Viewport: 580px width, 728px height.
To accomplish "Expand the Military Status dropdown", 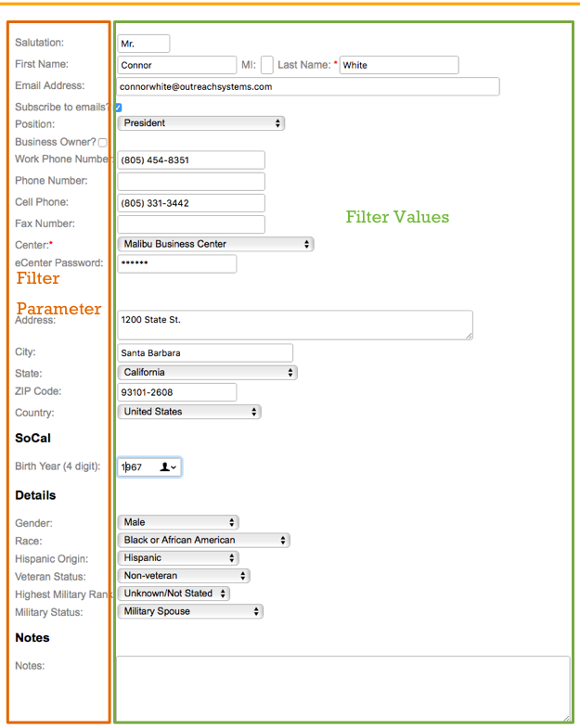I will point(190,611).
